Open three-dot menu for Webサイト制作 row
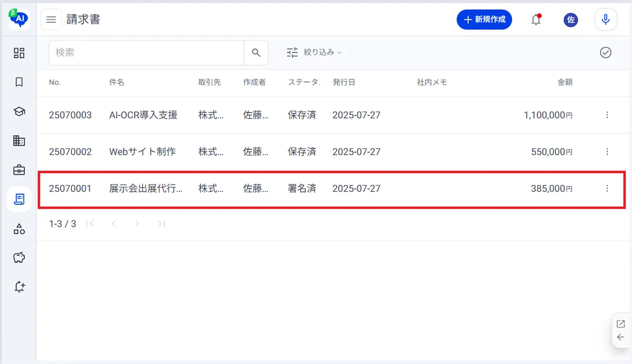Image resolution: width=632 pixels, height=364 pixels. 607,151
